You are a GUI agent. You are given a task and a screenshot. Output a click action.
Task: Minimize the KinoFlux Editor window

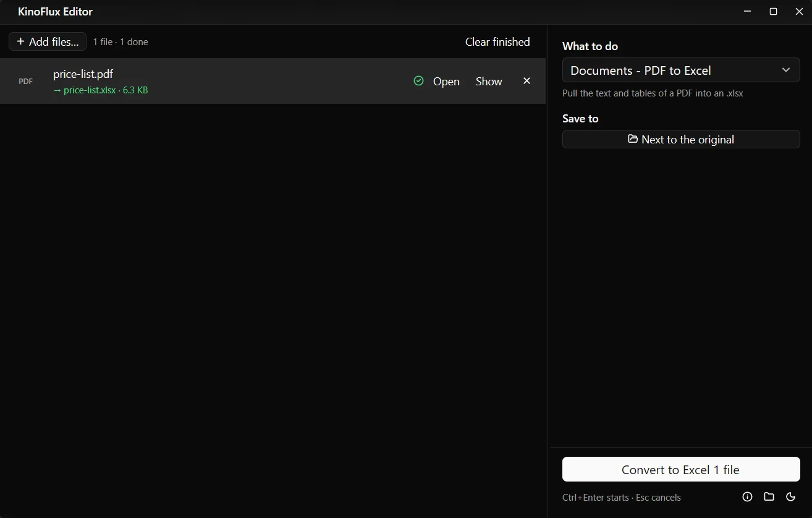[748, 12]
